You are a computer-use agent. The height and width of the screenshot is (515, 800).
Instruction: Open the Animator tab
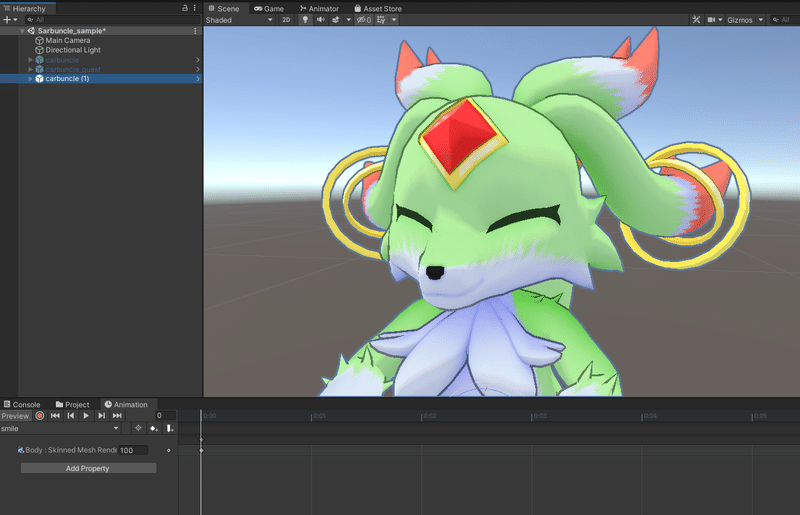coord(319,9)
